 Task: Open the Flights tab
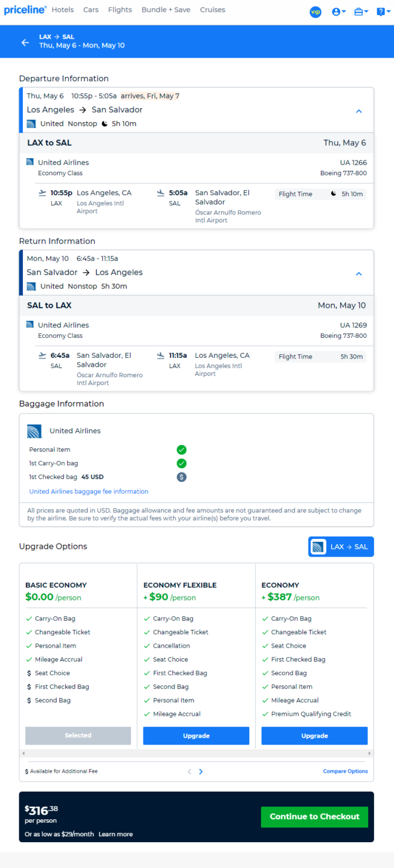[120, 10]
